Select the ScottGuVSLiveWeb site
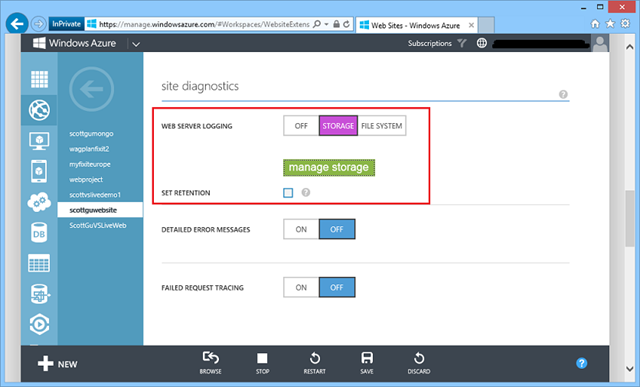 point(98,225)
